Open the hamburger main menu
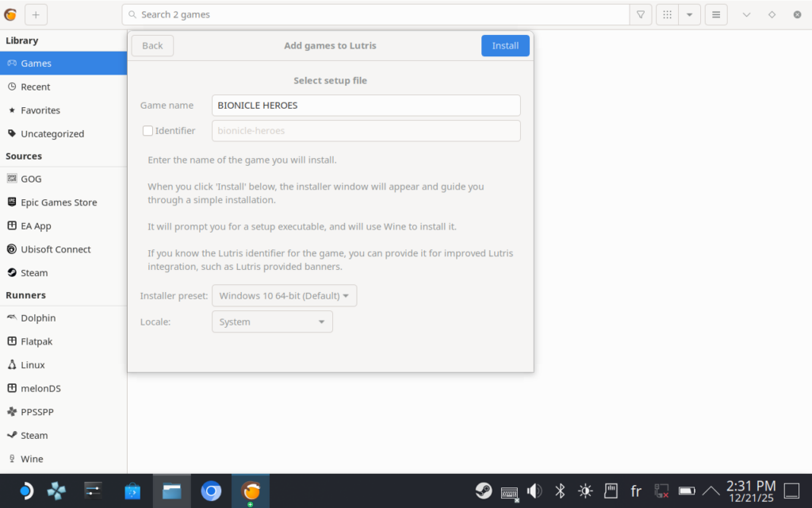This screenshot has width=812, height=508. pos(716,14)
